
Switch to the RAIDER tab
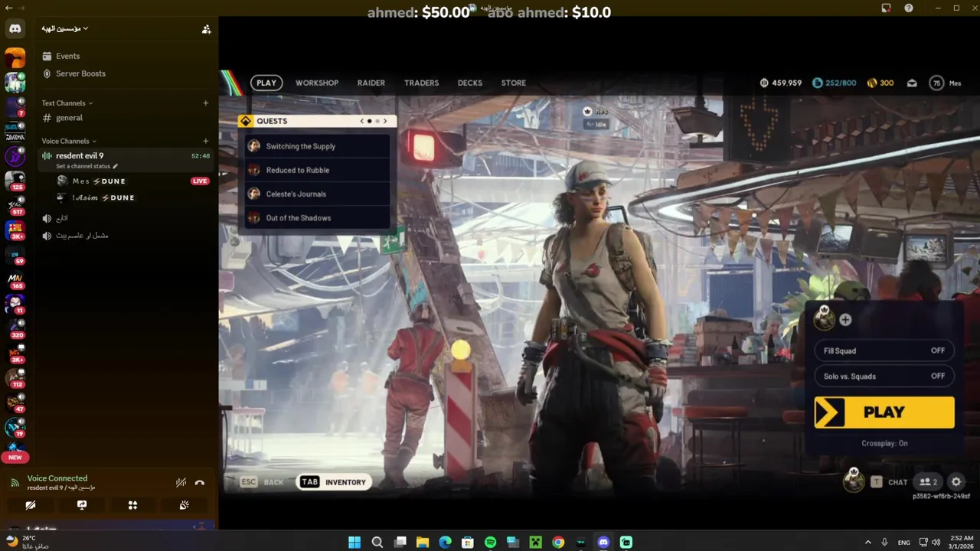tap(371, 83)
